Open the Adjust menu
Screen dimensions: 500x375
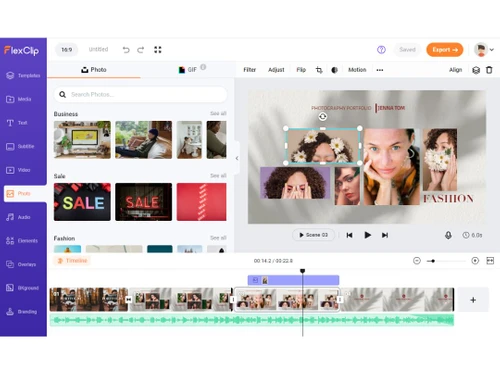point(276,70)
